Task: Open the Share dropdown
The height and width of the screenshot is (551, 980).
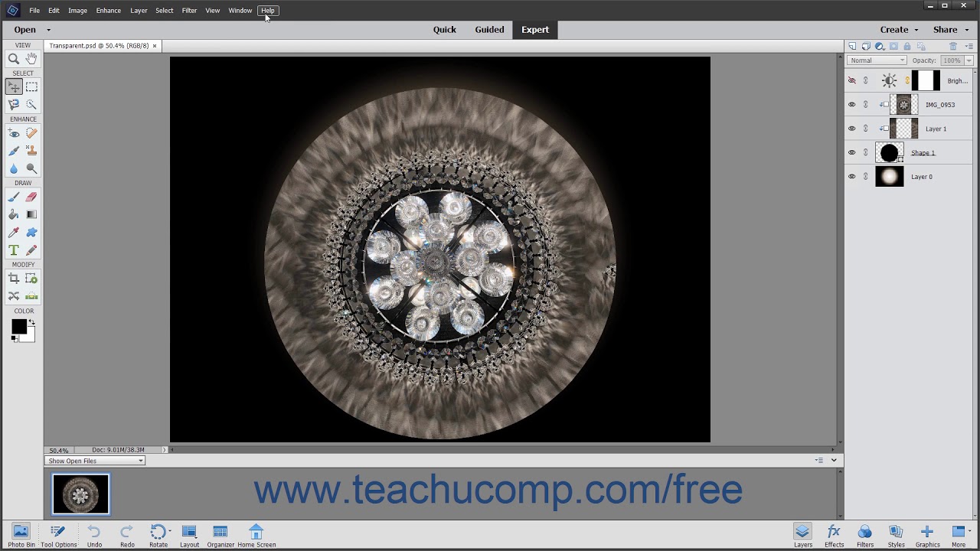Action: [951, 30]
